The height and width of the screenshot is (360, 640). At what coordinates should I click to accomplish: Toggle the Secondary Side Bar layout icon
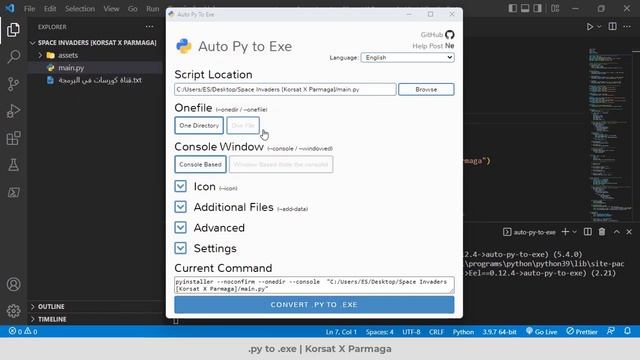pyautogui.click(x=538, y=8)
